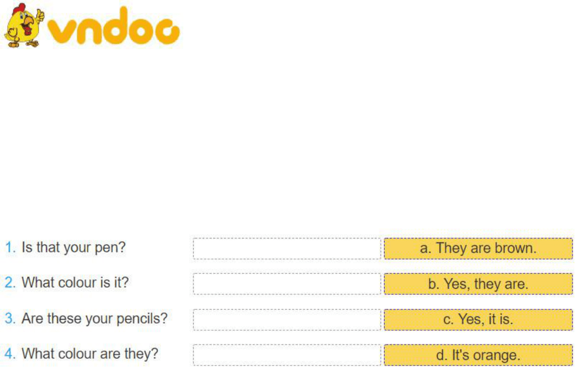Click the chicken mascot's thumbs-up hand
The image size is (588, 381).
40,15
